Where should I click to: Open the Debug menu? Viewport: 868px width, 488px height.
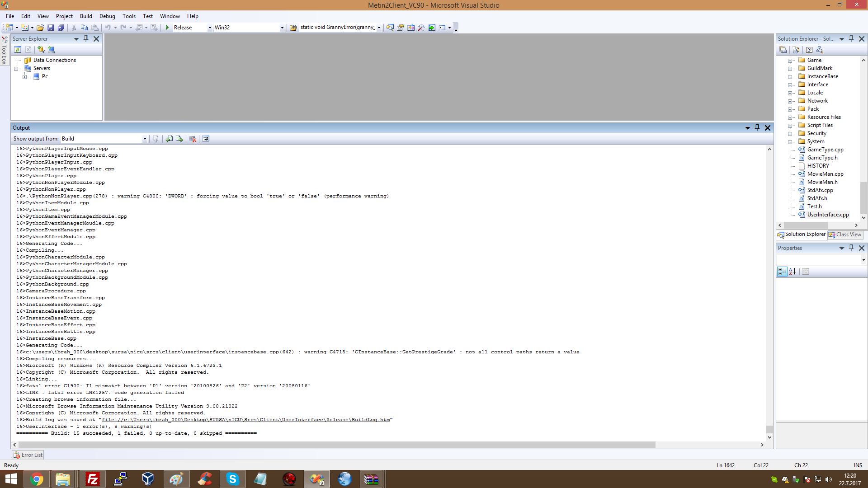click(107, 16)
